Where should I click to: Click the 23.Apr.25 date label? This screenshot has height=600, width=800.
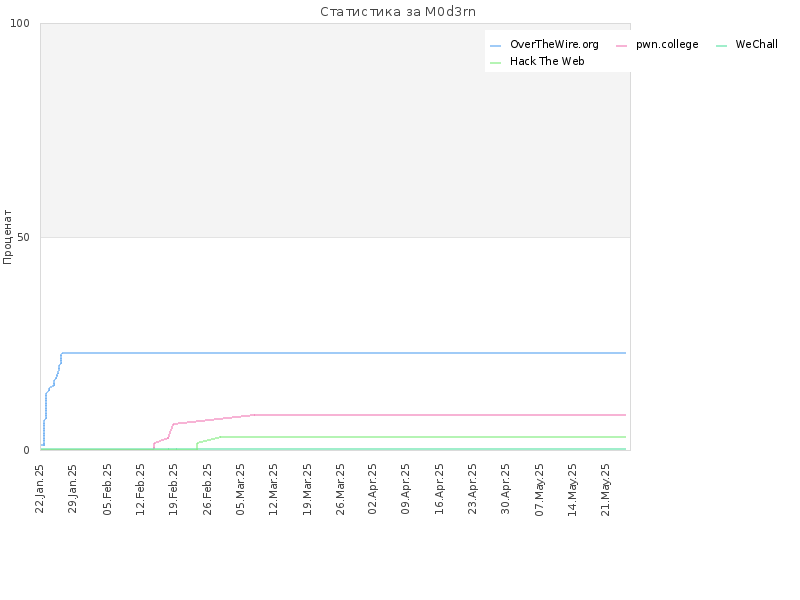pos(472,489)
